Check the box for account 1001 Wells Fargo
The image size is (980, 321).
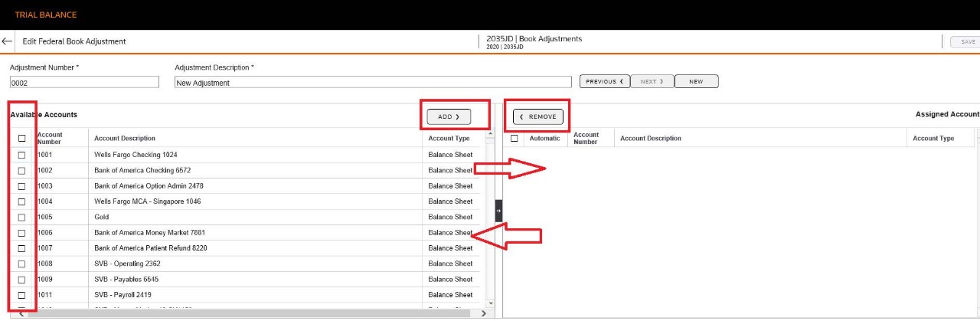coord(21,155)
